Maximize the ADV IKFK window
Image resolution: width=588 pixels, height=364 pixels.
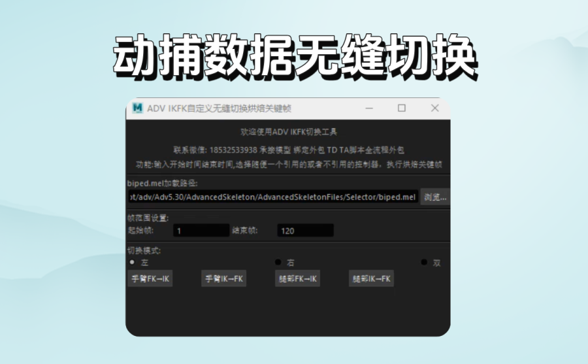point(402,108)
